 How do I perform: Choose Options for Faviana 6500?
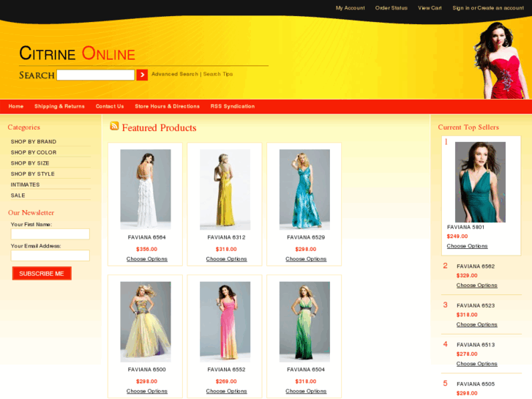147,391
